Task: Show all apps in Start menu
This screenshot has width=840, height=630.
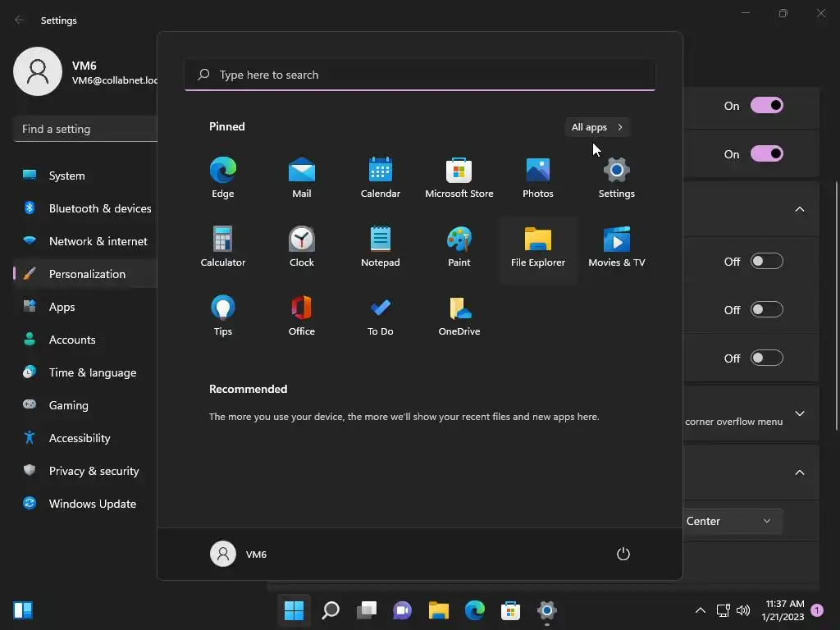Action: click(597, 127)
